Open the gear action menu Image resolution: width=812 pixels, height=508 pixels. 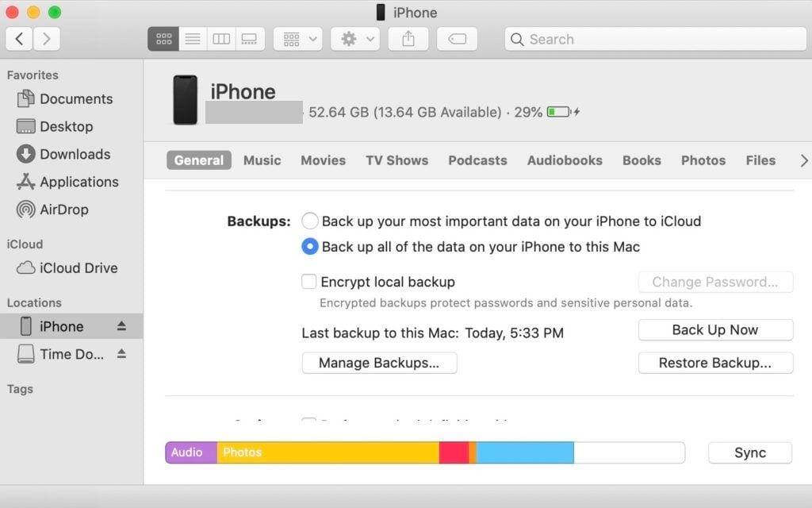click(356, 39)
